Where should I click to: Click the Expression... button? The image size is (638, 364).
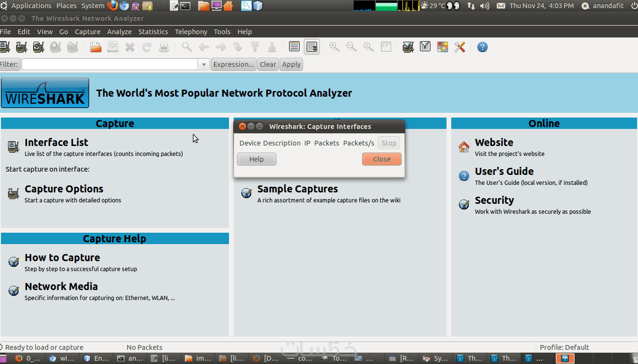pos(233,65)
